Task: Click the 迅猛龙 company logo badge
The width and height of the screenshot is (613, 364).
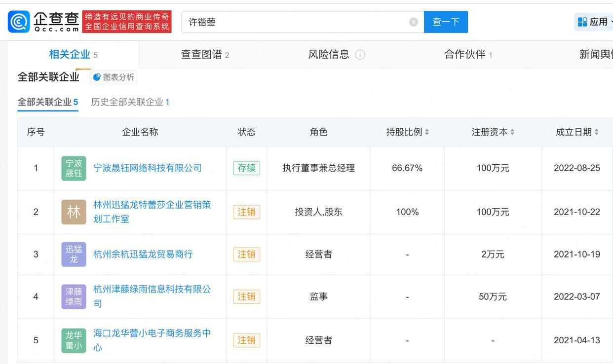Action: [x=74, y=255]
